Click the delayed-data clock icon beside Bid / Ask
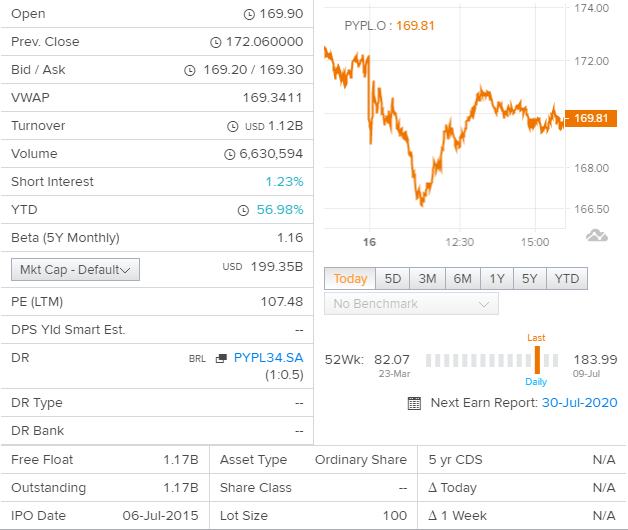 [x=189, y=71]
